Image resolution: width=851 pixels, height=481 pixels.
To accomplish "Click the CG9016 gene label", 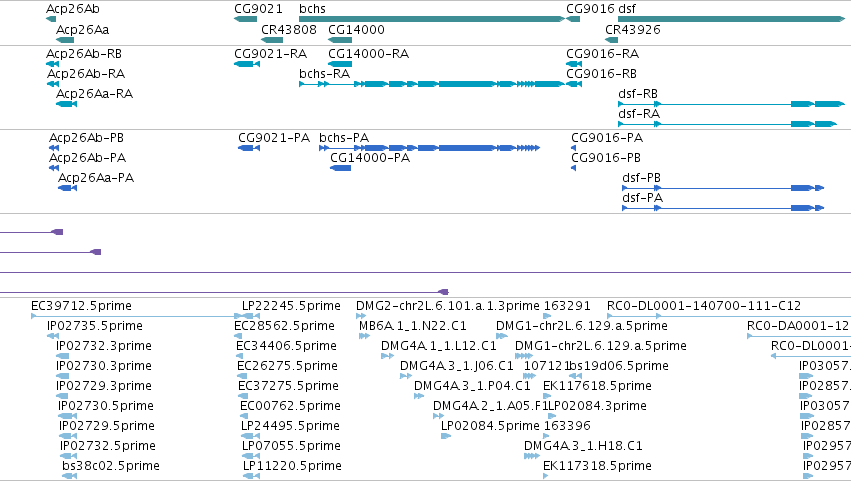I will (x=590, y=9).
